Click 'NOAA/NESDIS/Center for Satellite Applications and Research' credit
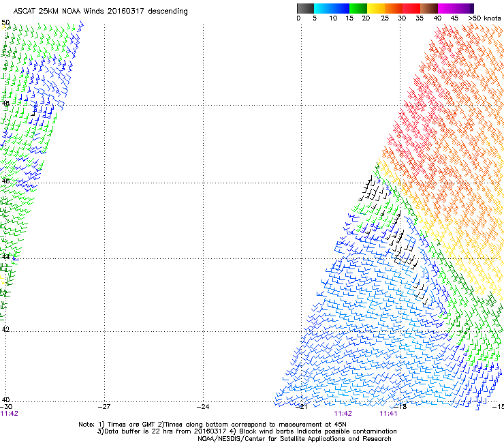Viewport: 504px width, 443px height. 294,439
